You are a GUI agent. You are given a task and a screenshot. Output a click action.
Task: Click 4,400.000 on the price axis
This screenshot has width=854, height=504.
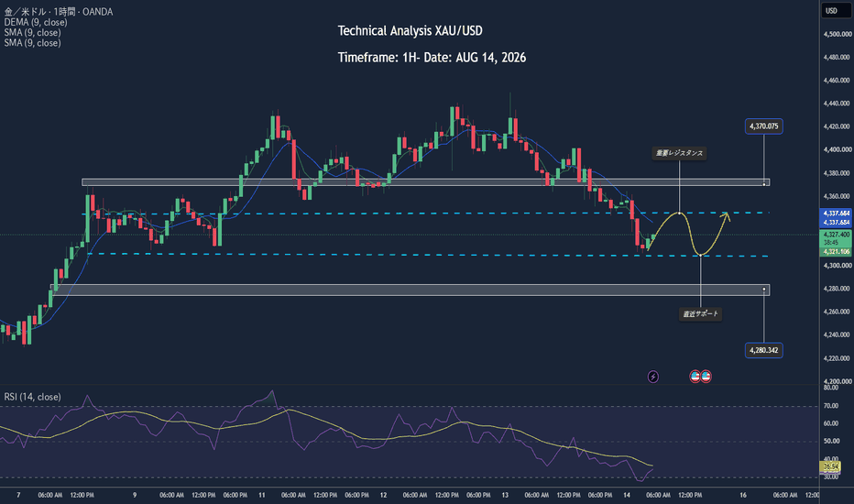pyautogui.click(x=838, y=149)
